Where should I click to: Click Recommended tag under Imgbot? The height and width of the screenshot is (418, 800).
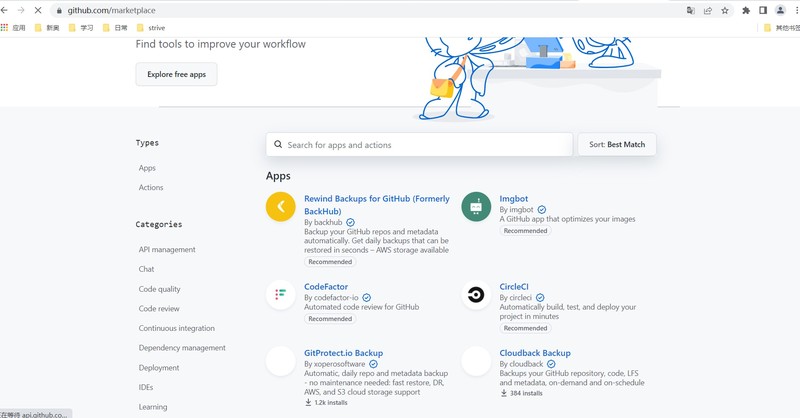[x=526, y=231]
